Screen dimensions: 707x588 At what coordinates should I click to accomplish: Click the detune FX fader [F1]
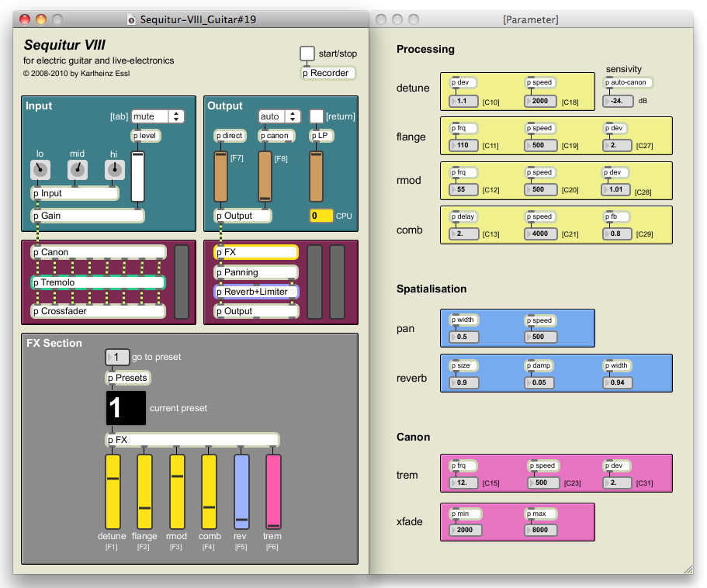tap(113, 492)
